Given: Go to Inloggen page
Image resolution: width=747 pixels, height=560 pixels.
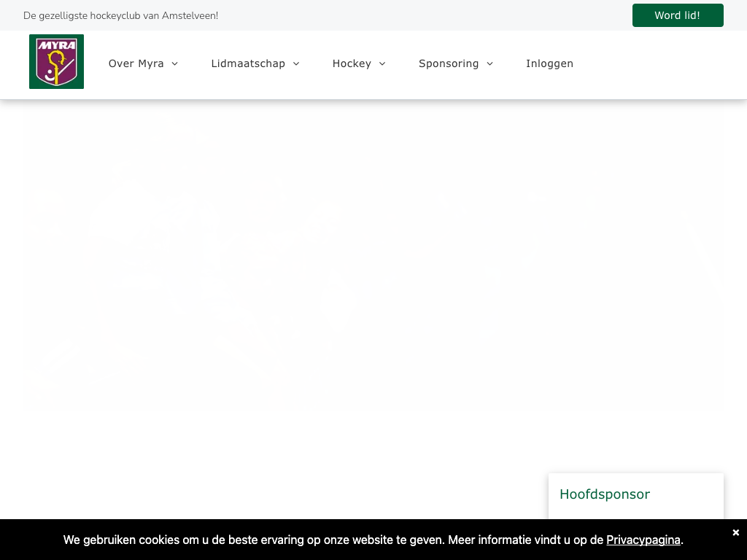Looking at the screenshot, I should click(x=550, y=63).
